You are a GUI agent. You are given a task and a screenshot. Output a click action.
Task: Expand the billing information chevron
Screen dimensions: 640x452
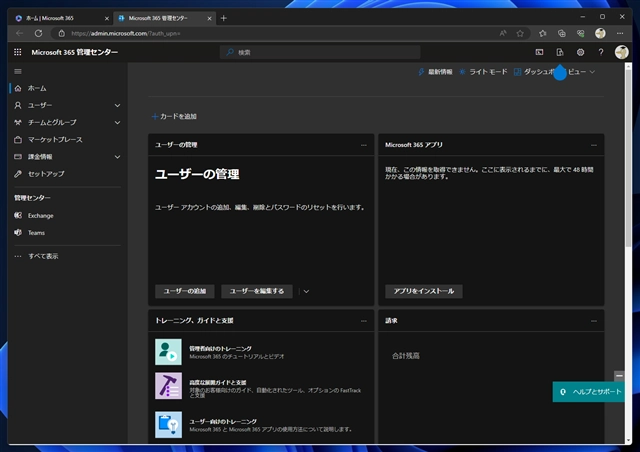(118, 157)
